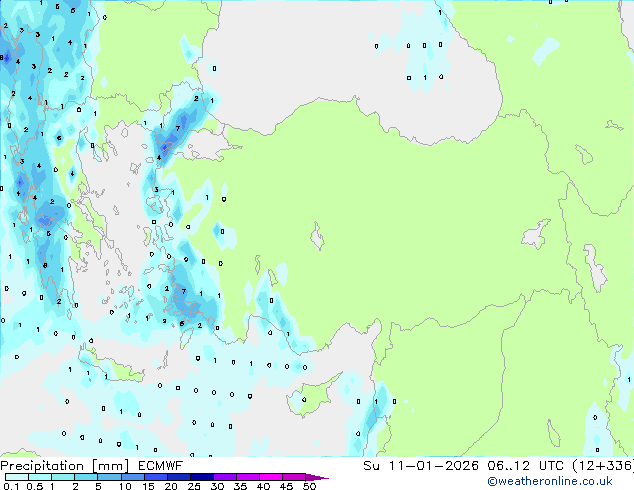Image resolution: width=634 pixels, height=490 pixels.
Task: Click the '30' legend scale label
Action: 217,486
